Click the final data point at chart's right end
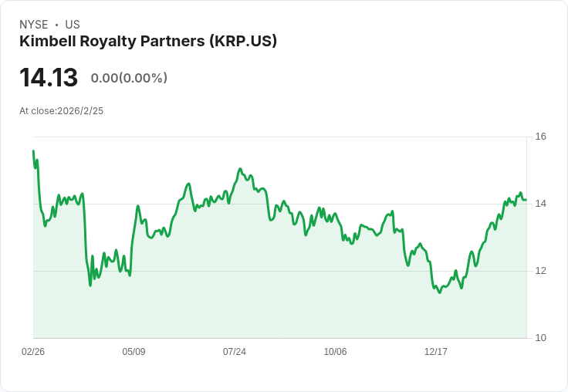 [x=526, y=200]
